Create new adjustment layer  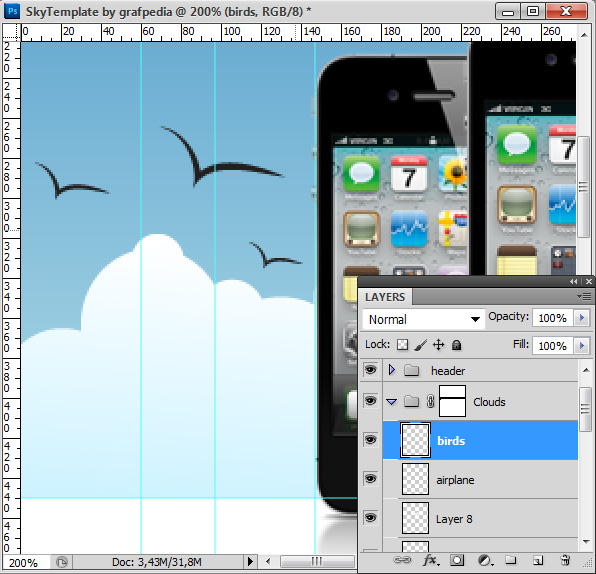click(485, 560)
